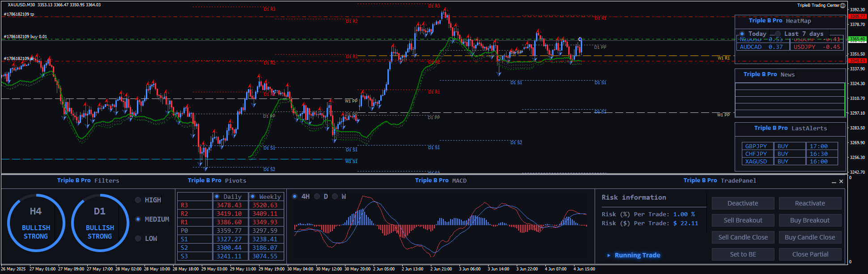The image size is (868, 274).
Task: Click the Buy Candle Close button
Action: tap(810, 237)
